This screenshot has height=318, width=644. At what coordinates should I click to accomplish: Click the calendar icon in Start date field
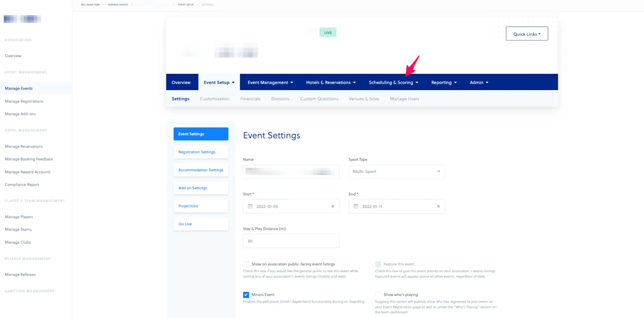point(250,206)
